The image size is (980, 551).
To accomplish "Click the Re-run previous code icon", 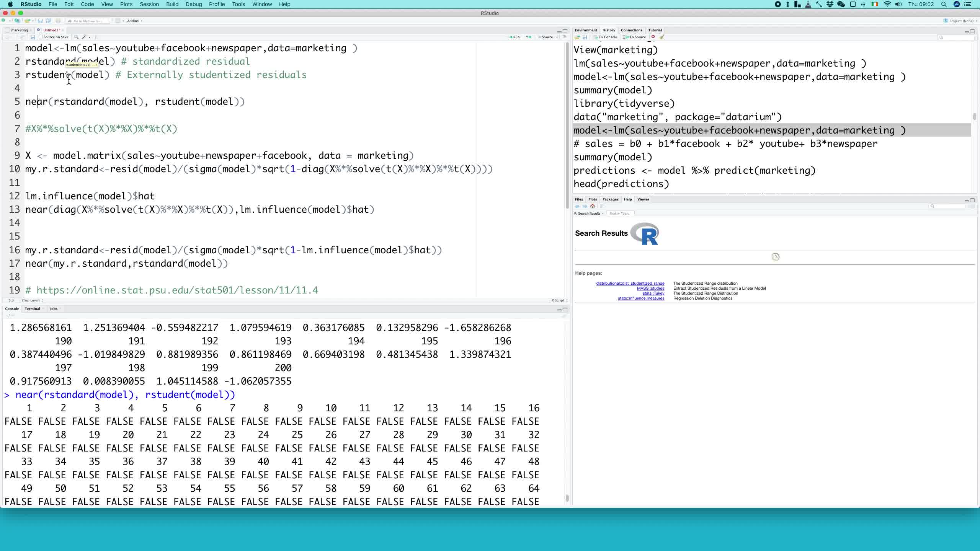I will [529, 37].
